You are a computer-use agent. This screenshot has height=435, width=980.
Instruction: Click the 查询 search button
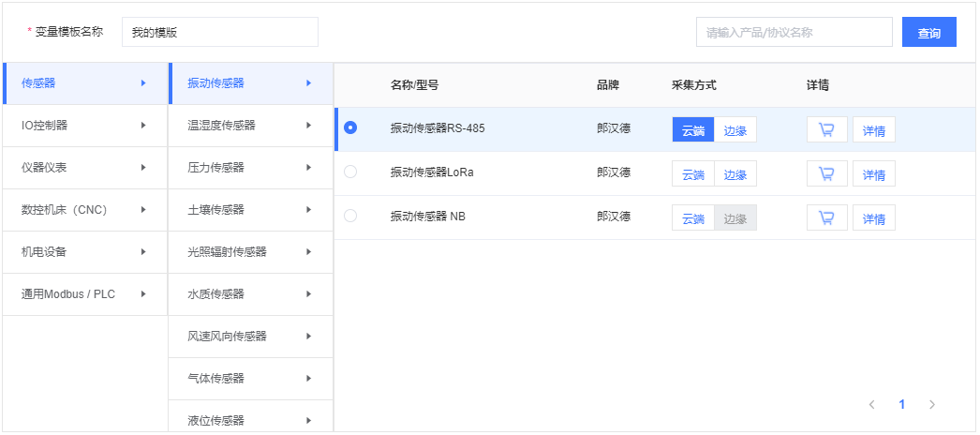(x=928, y=33)
